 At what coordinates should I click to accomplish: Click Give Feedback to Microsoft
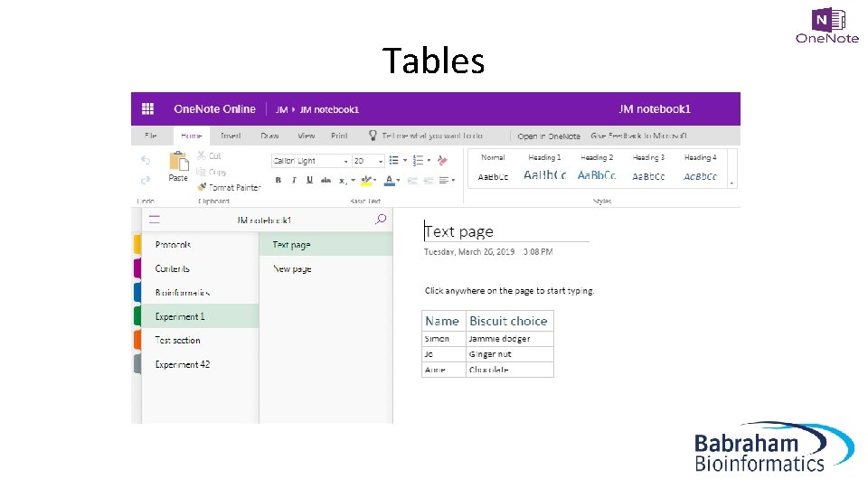(639, 136)
